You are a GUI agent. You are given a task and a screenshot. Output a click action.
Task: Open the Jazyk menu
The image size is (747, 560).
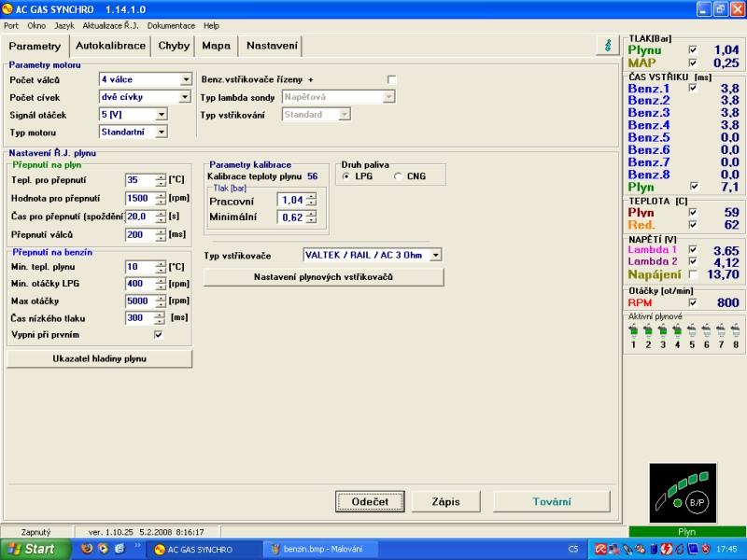pos(64,26)
